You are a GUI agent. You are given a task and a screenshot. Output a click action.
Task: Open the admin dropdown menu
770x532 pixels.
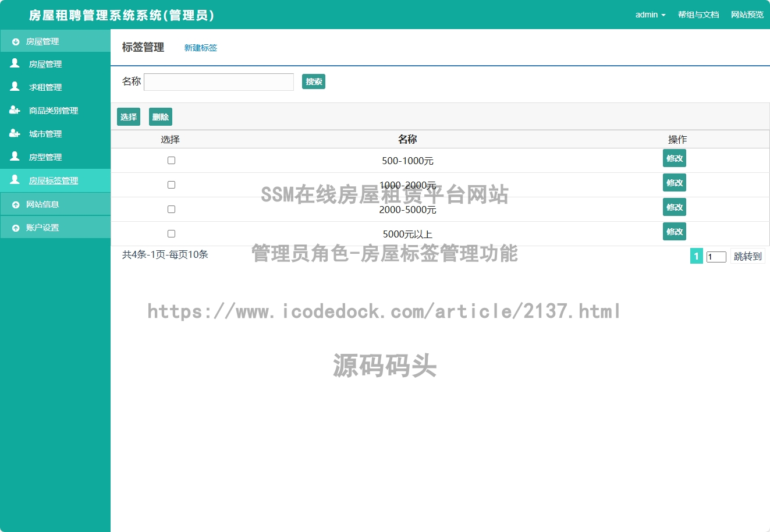pyautogui.click(x=650, y=15)
